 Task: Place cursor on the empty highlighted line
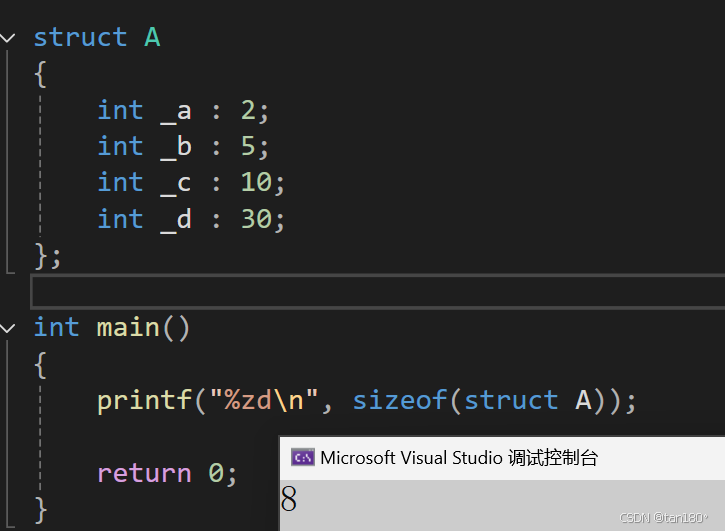(x=377, y=291)
